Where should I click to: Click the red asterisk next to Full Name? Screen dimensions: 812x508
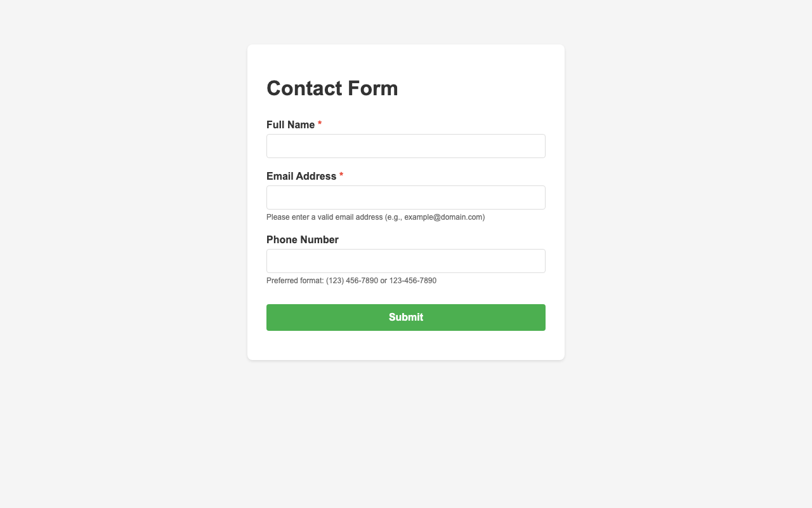(x=320, y=124)
